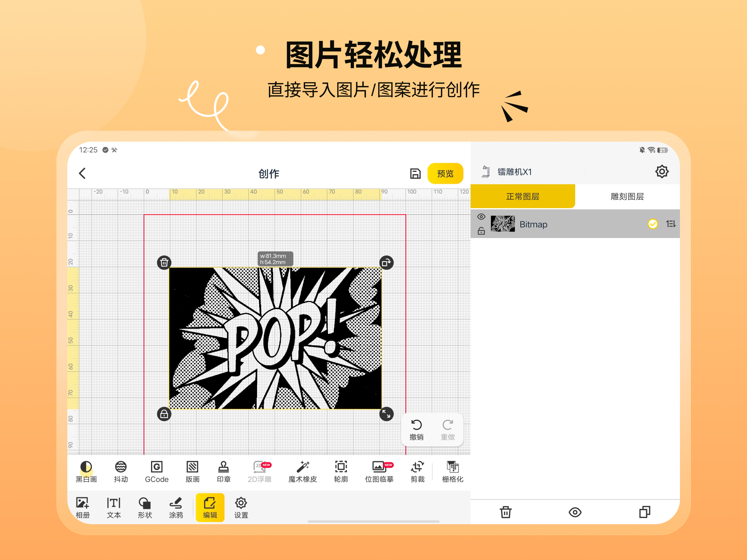Select the POP! image on canvas

275,338
